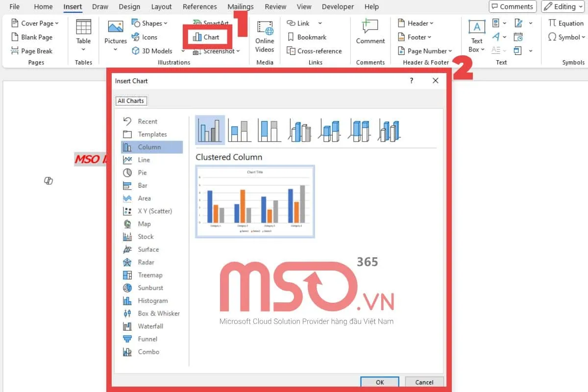Insert 3D Models
Viewport: 588px width, 392px height.
[153, 50]
